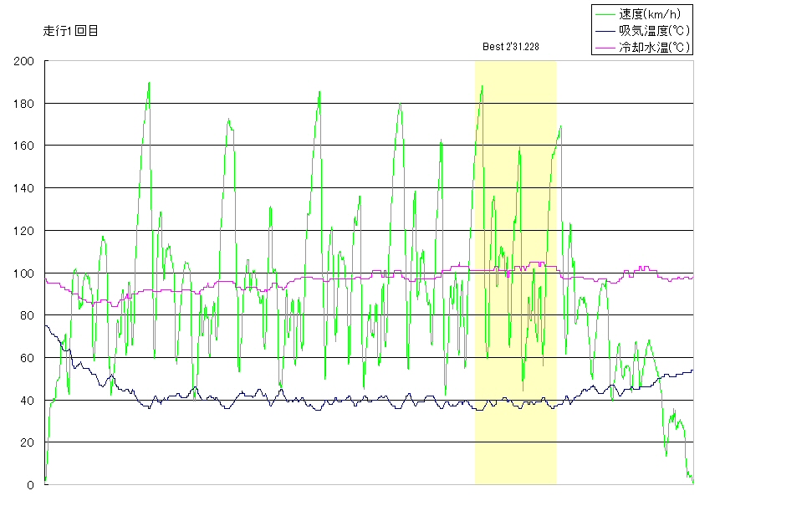Click the y-axis label 20
812x506 pixels.
pyautogui.click(x=27, y=442)
